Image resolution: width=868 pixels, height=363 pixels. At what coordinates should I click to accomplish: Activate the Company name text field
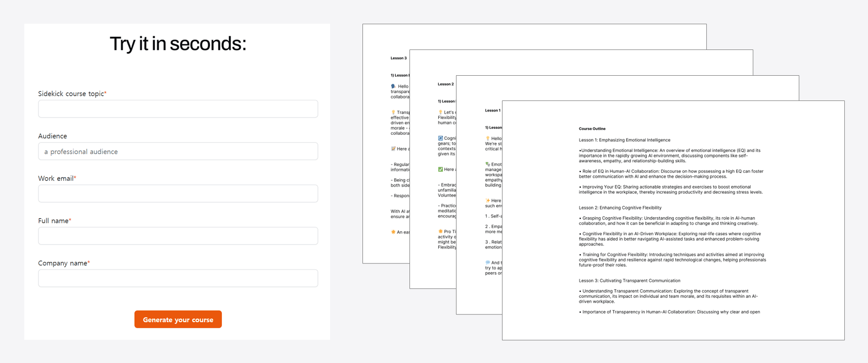click(x=178, y=279)
